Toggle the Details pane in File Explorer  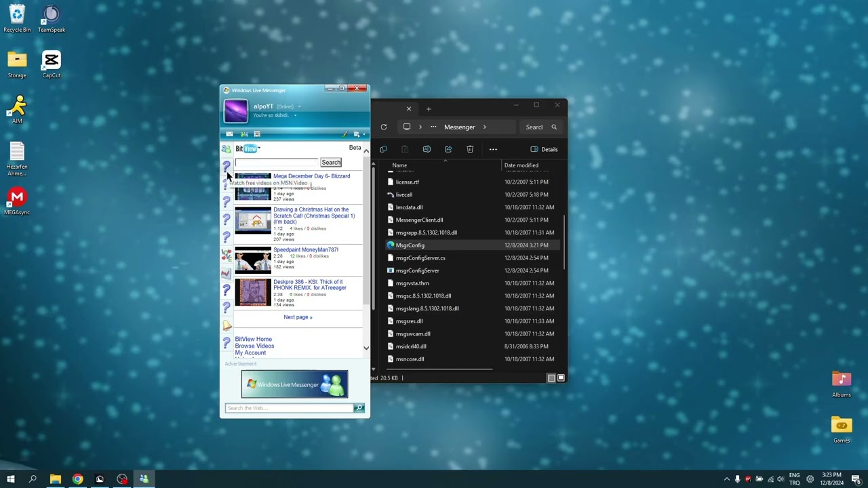click(545, 149)
